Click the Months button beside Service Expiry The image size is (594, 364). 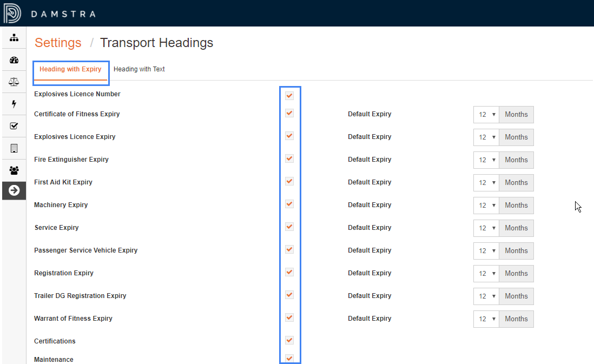point(516,228)
